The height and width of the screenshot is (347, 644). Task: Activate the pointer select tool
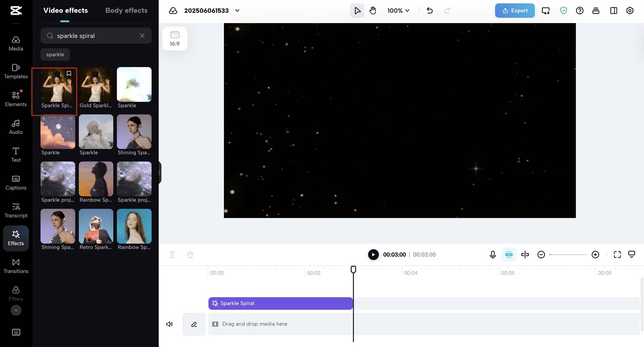(x=357, y=11)
